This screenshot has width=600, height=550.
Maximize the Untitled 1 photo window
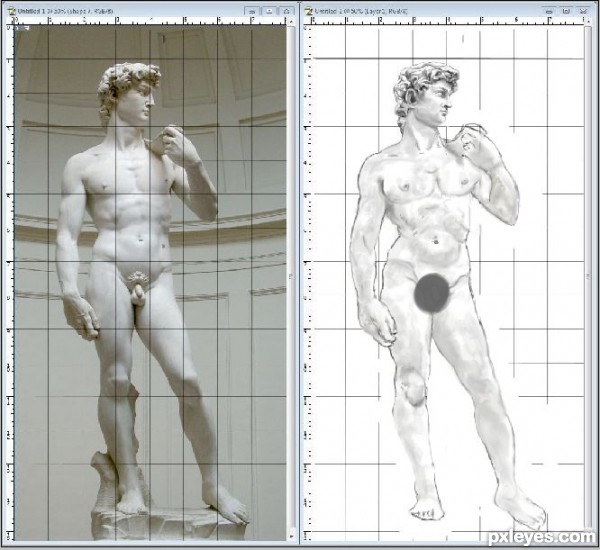click(x=269, y=11)
